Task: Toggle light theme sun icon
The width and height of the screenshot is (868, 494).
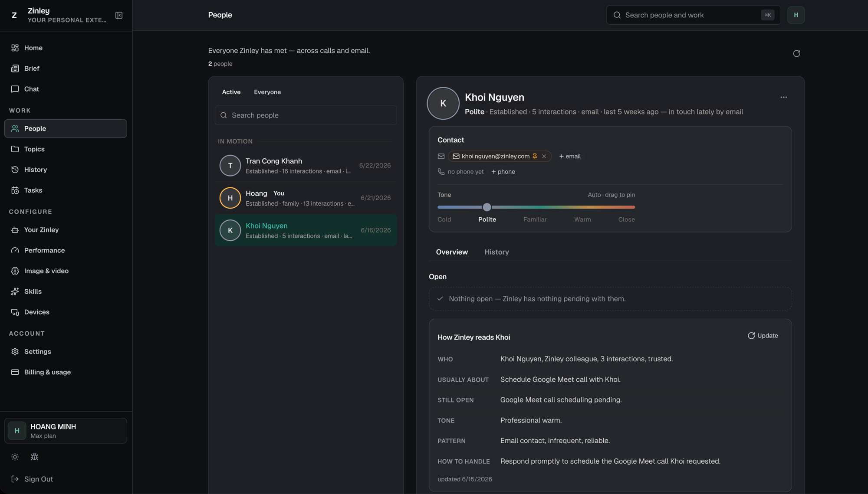Action: point(15,457)
